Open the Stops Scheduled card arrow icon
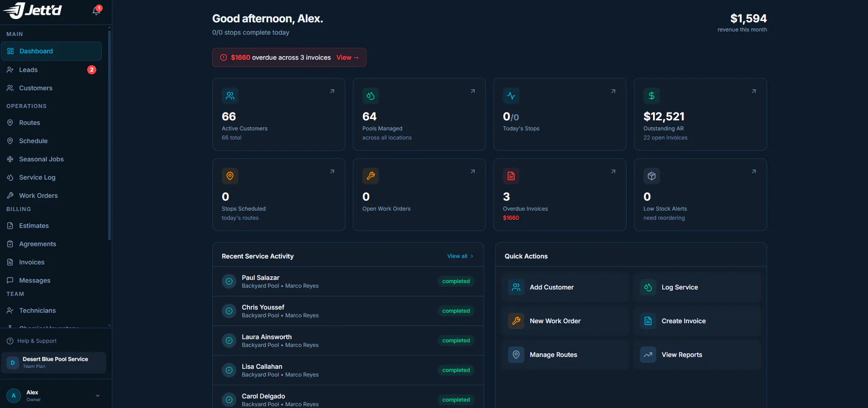The image size is (868, 408). click(332, 171)
